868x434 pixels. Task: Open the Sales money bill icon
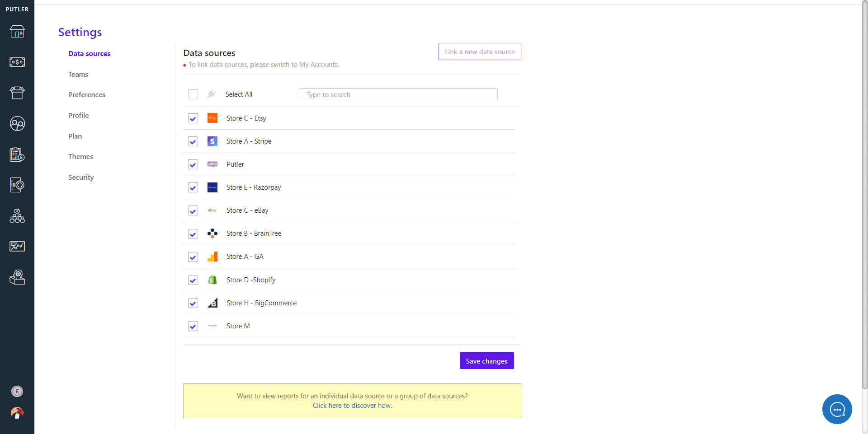pyautogui.click(x=17, y=62)
